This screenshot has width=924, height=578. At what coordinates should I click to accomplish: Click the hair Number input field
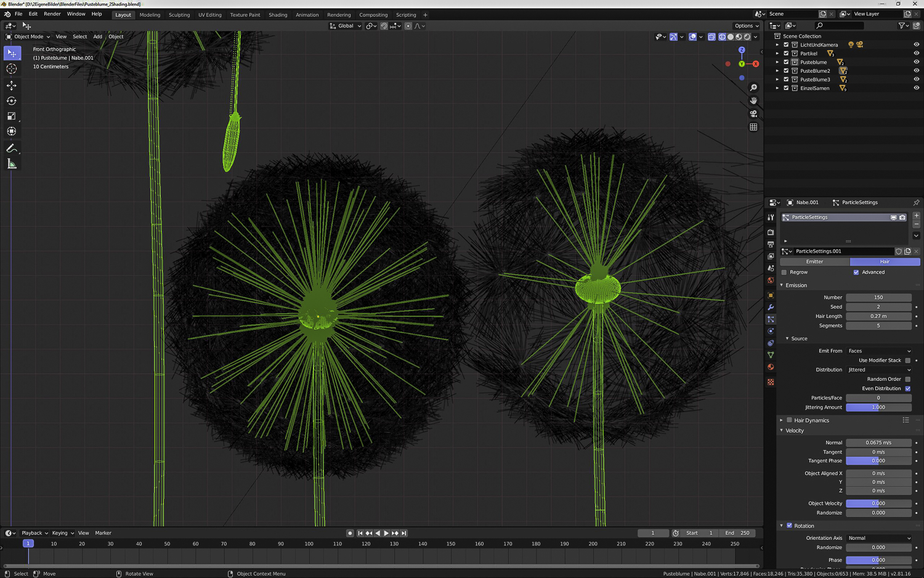pos(878,298)
